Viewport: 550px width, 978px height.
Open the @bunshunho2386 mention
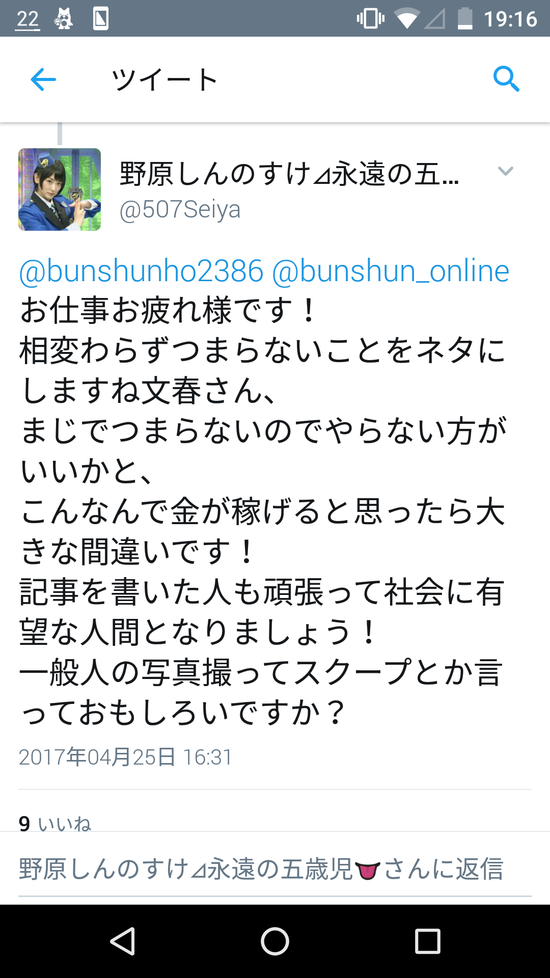click(141, 271)
